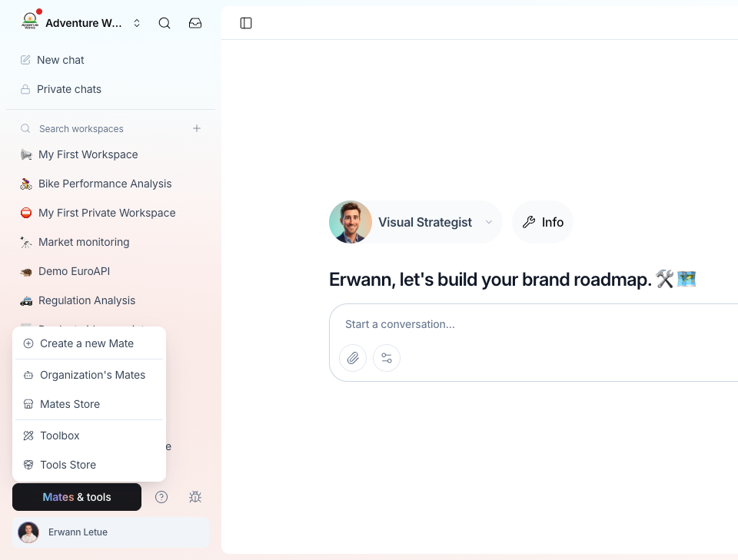This screenshot has height=560, width=738.
Task: Open the search magnifier in the sidebar header
Action: click(x=165, y=23)
